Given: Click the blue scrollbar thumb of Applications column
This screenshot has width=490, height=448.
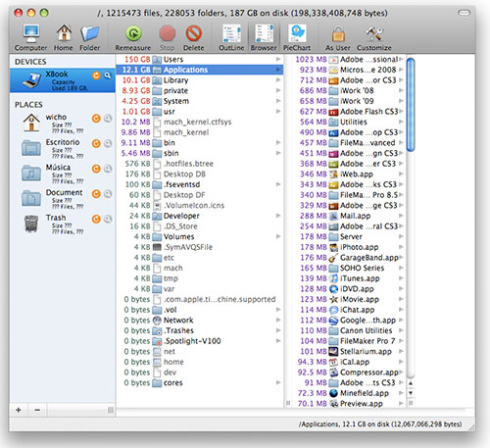Looking at the screenshot, I should (411, 105).
